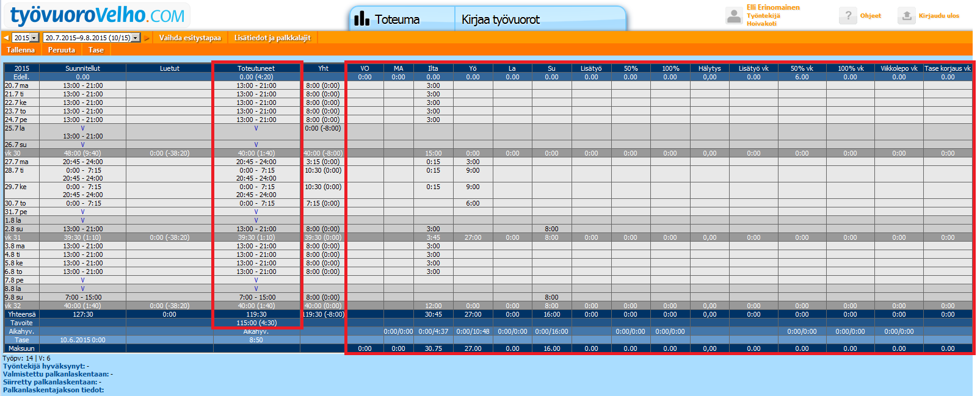
Task: Click the 48:00 (9:40) planned total cell
Action: pyautogui.click(x=82, y=153)
